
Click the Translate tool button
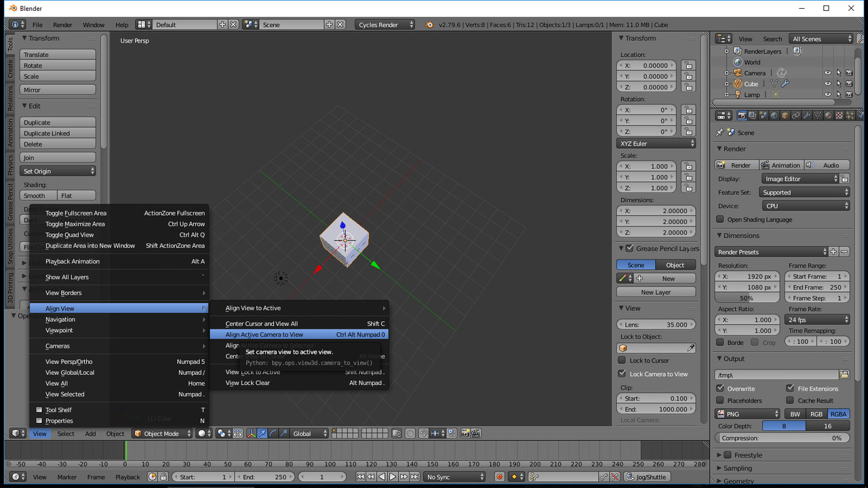(58, 55)
